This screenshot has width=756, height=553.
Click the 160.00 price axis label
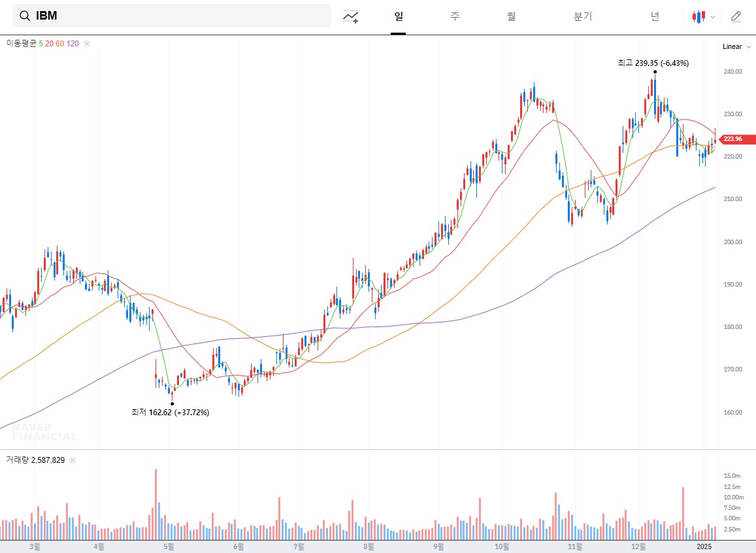tap(733, 413)
